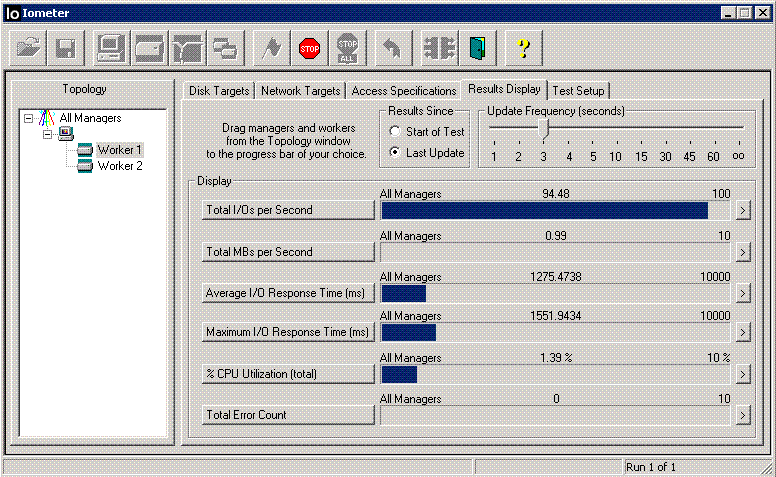
Task: Select Worker 2 in the Topology tree
Action: (119, 166)
